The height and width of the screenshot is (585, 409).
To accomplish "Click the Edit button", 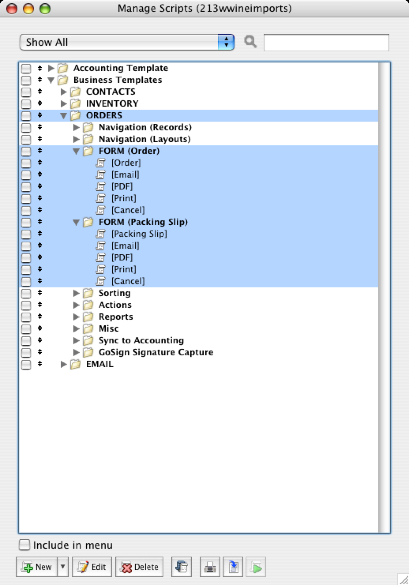I will point(92,567).
